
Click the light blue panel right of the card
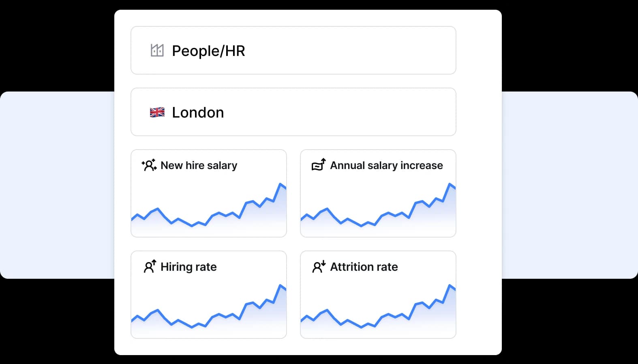(569, 185)
